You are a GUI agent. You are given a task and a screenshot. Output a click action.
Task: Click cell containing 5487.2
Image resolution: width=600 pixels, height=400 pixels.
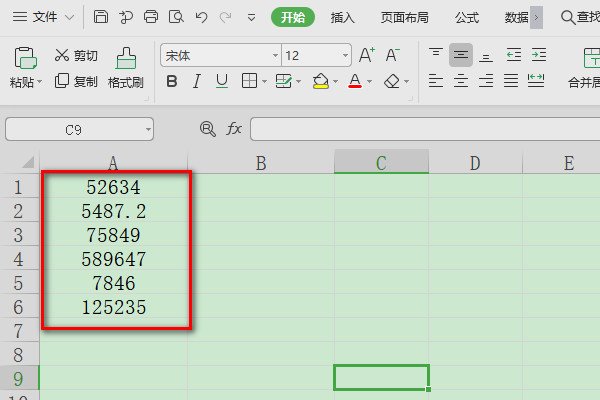click(114, 211)
